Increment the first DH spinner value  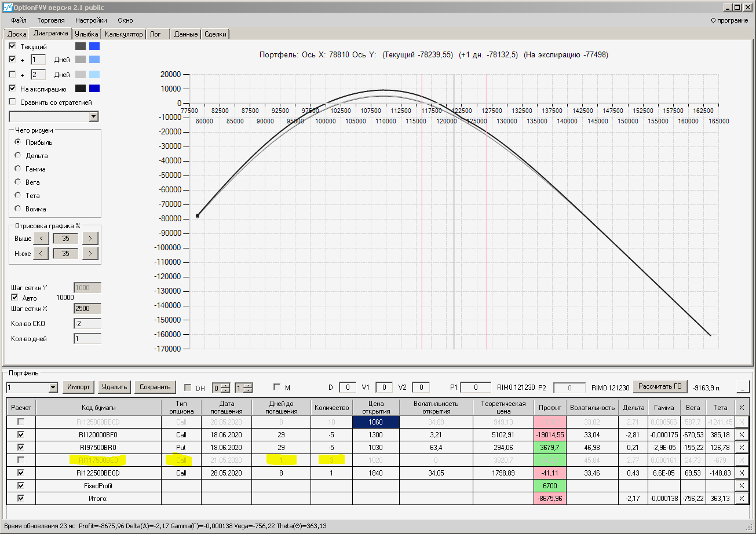click(226, 385)
